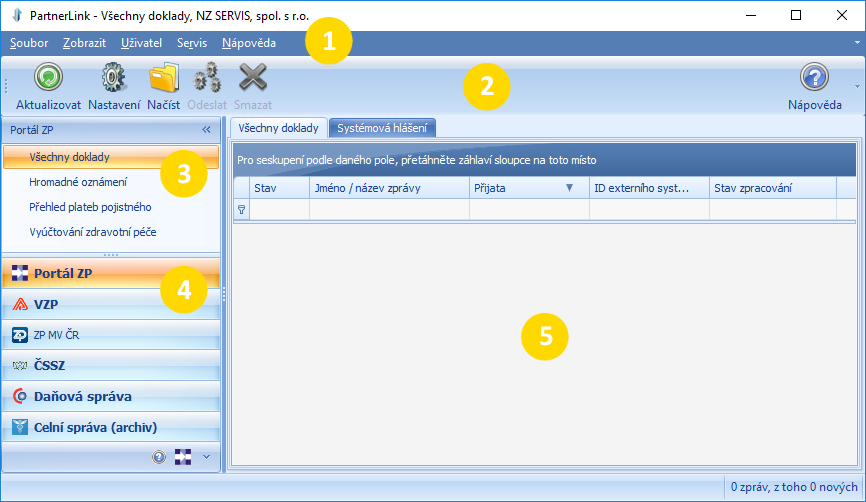866x502 pixels.
Task: Open Vyúčtování zdravotní péče item
Action: click(93, 232)
